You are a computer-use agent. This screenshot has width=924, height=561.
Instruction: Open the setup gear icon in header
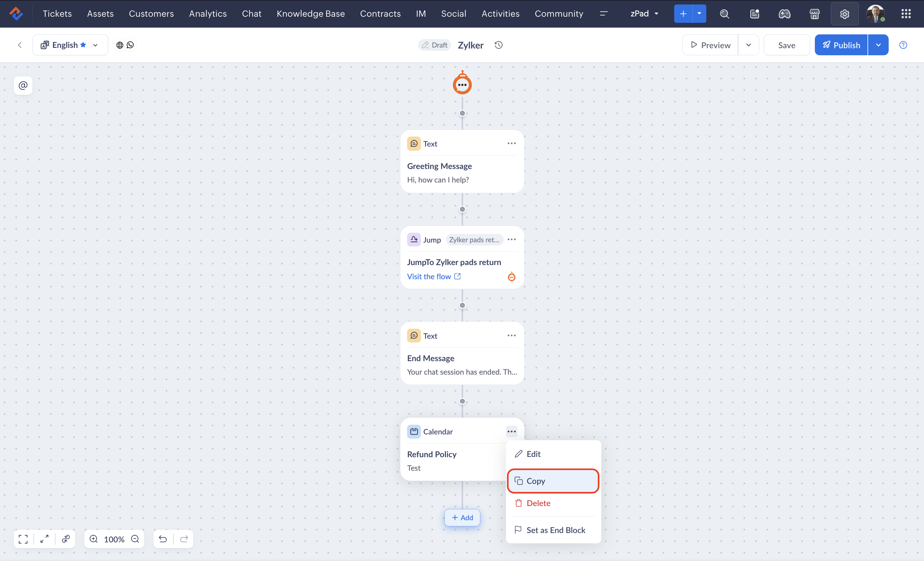click(844, 14)
